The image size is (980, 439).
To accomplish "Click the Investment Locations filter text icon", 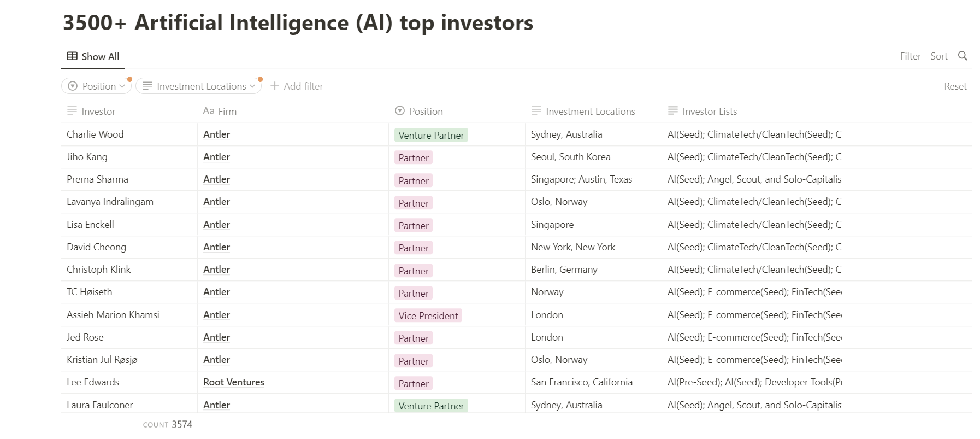I will point(147,86).
